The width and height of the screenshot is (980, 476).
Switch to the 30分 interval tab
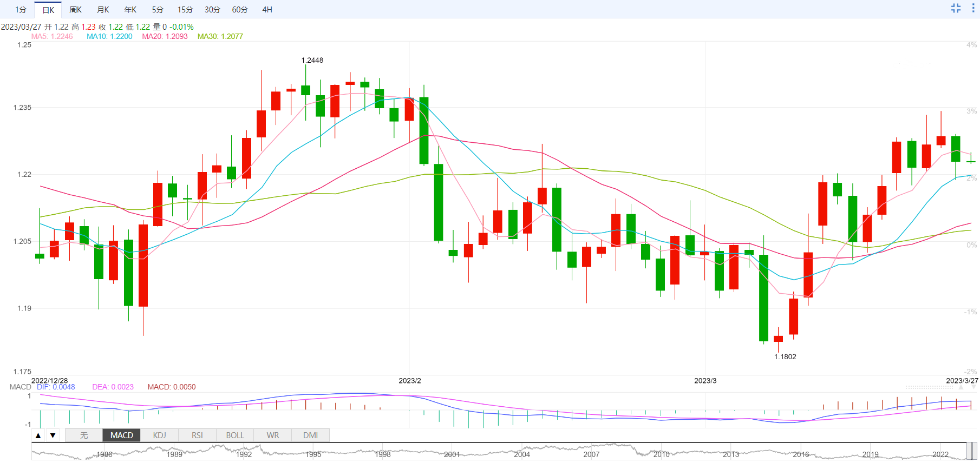click(213, 10)
